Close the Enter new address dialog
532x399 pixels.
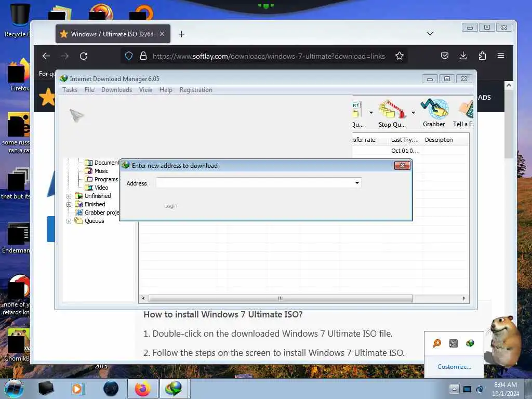pyautogui.click(x=402, y=166)
